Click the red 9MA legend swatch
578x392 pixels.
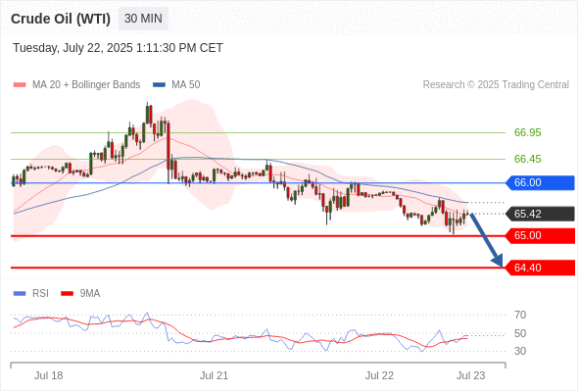point(67,294)
